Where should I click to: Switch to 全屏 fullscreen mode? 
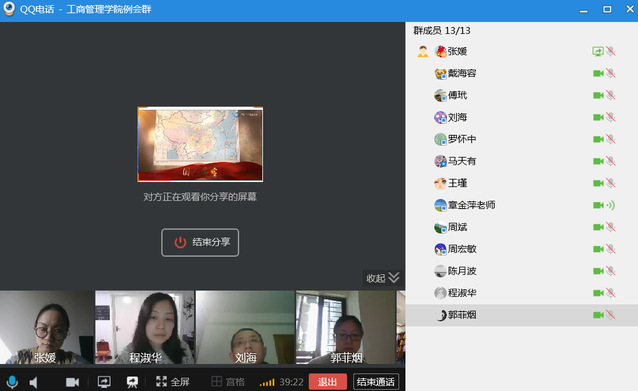[173, 382]
